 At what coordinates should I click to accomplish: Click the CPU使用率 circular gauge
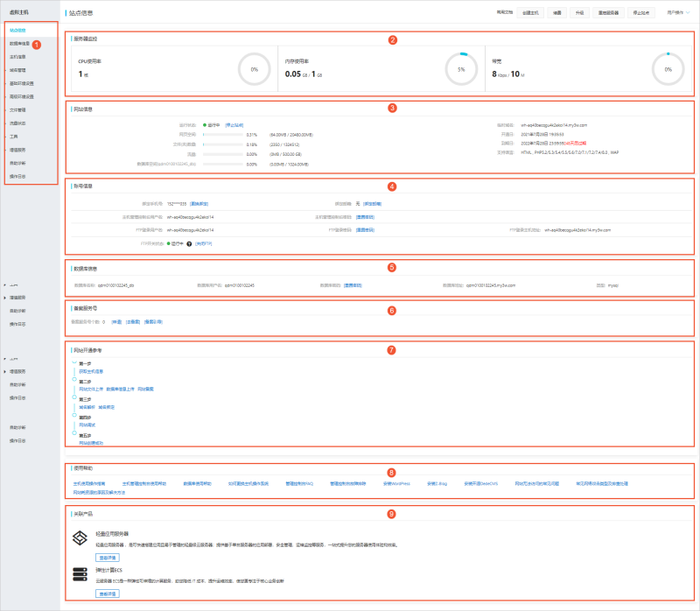[254, 69]
